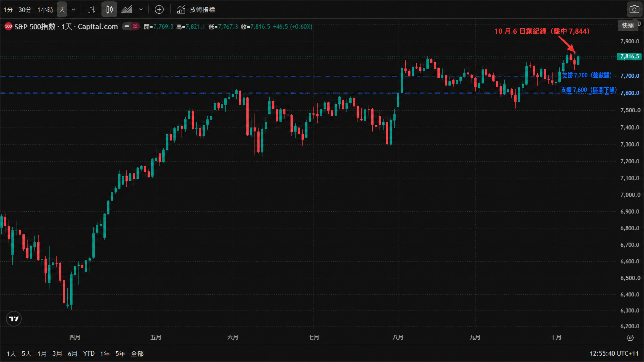
Task: Set date range to 1月
Action: click(42, 354)
